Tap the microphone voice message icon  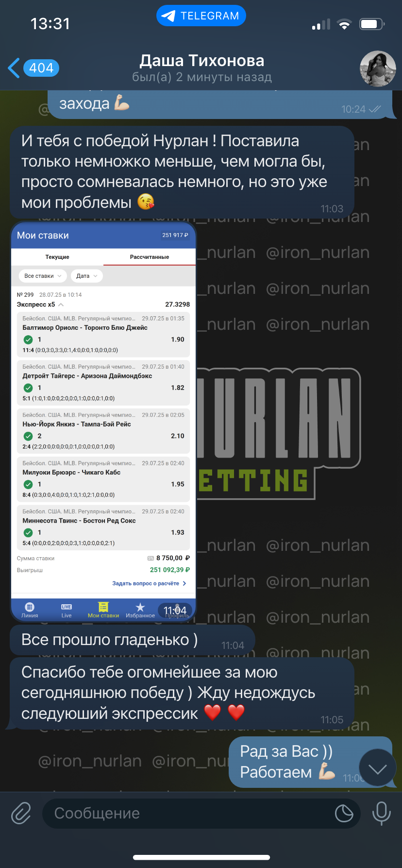[x=381, y=813]
